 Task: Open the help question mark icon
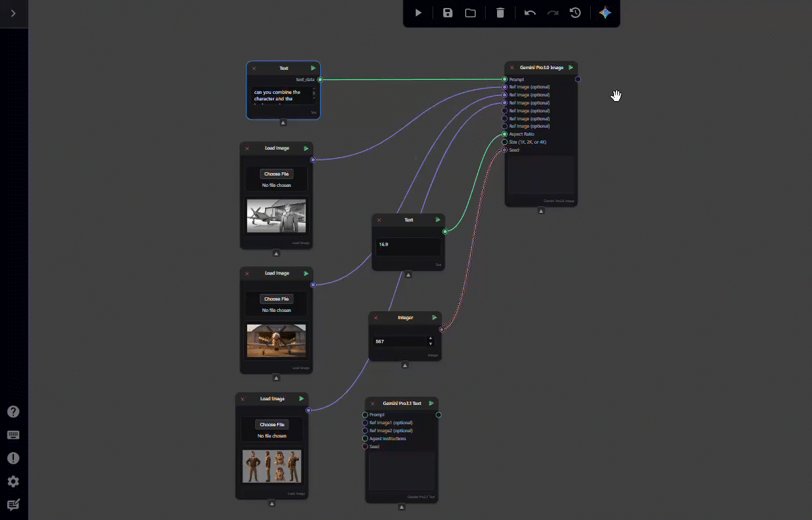click(x=13, y=412)
